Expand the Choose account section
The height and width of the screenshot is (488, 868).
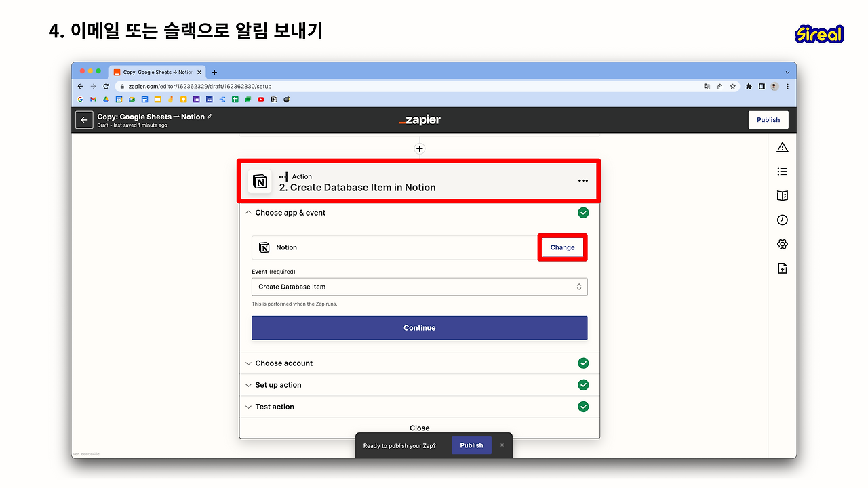[x=419, y=363]
